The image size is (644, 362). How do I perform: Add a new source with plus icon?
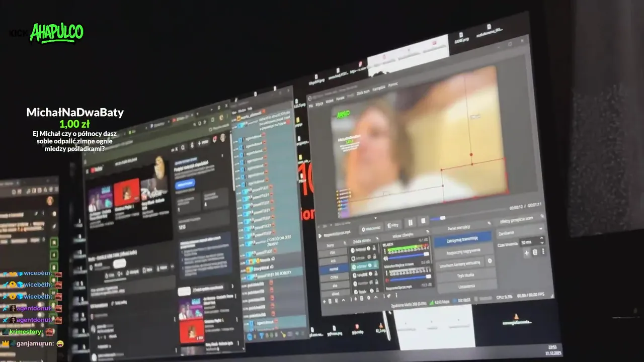(x=356, y=299)
